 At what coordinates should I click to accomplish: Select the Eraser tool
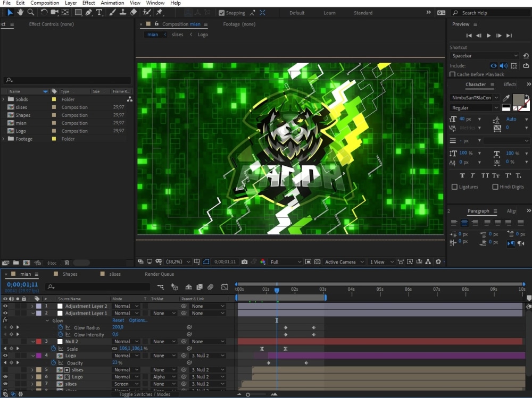coord(134,13)
